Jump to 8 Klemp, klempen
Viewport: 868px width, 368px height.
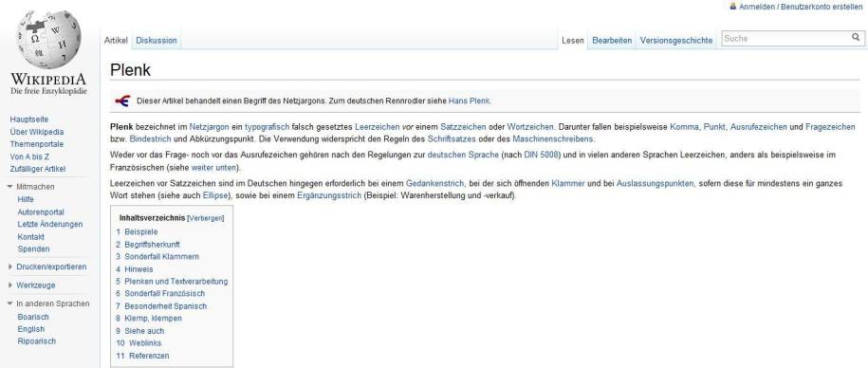point(149,318)
